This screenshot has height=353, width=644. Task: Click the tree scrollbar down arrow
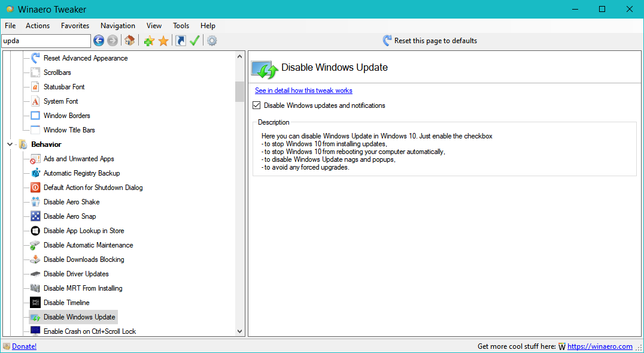(240, 331)
